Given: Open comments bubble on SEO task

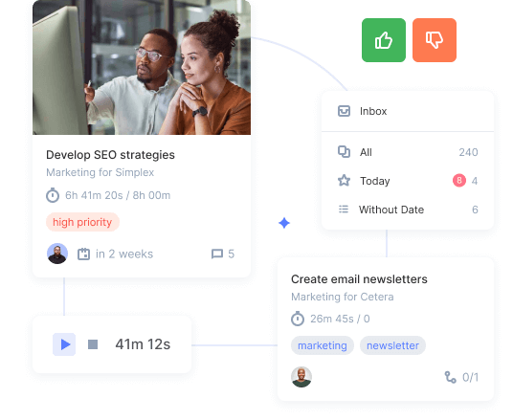Looking at the screenshot, I should click(x=217, y=254).
